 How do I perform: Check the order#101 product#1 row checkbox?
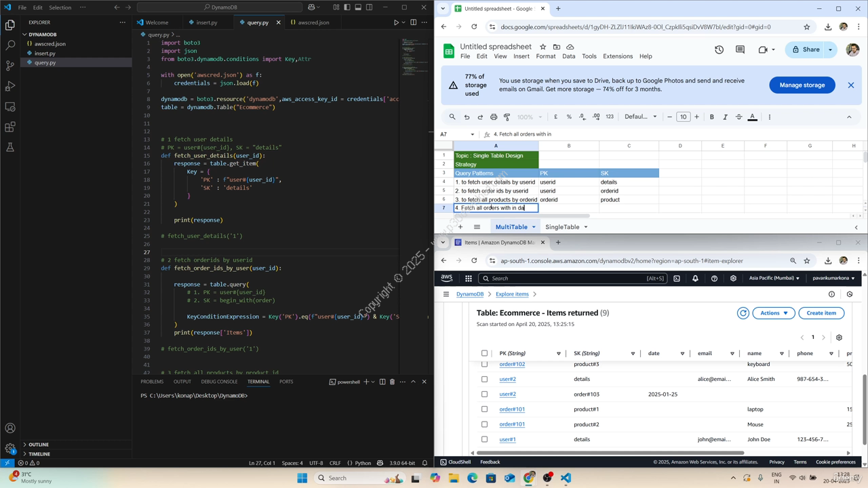click(x=484, y=409)
